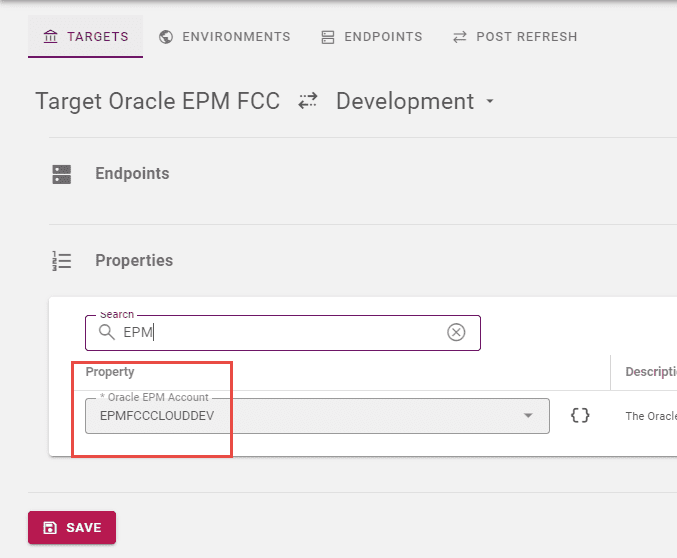Focus the Search input field

click(283, 333)
